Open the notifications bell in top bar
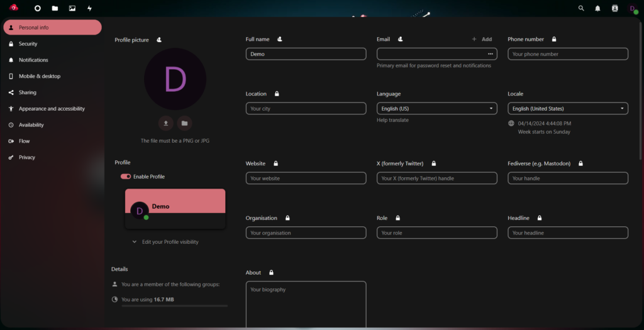Viewport: 644px width, 330px height. [597, 8]
